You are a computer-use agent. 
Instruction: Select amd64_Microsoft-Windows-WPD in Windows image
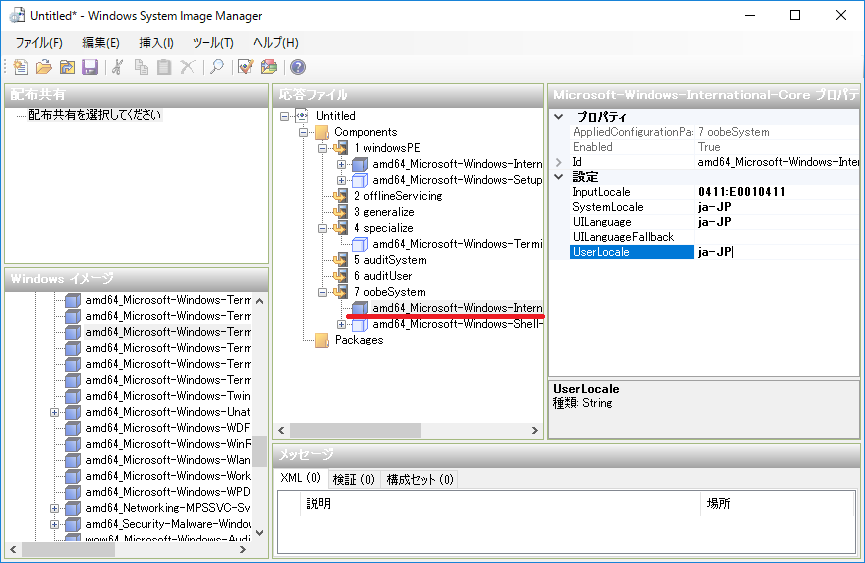(168, 492)
